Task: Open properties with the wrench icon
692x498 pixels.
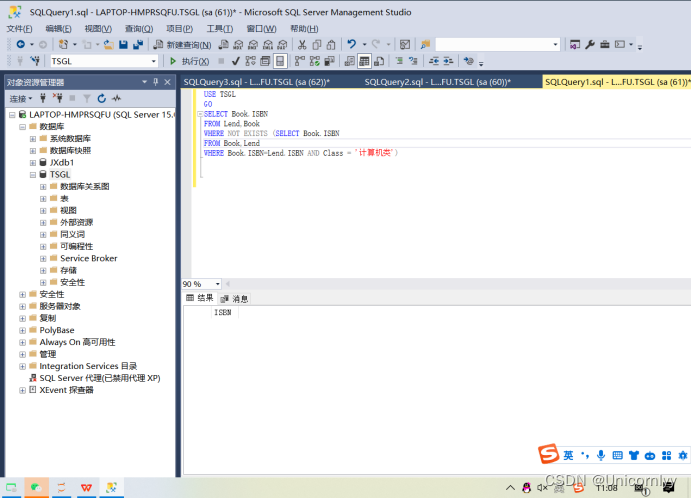Action: [590, 44]
